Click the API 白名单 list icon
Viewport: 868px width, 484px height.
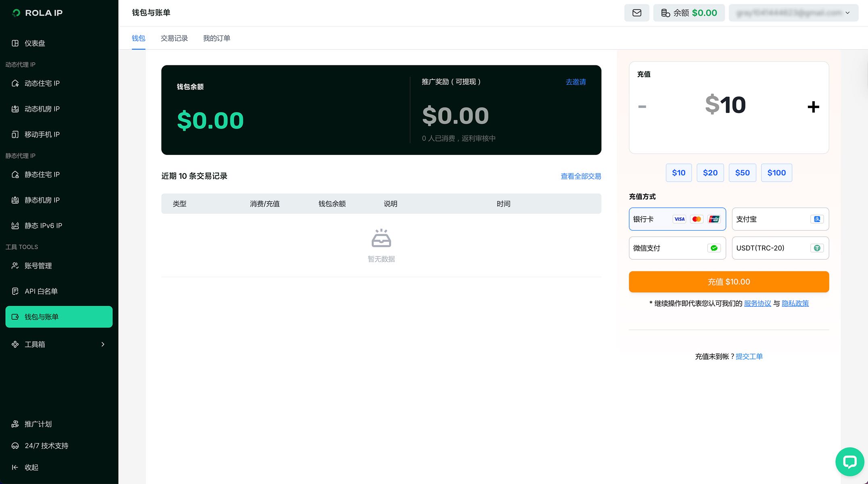click(15, 291)
